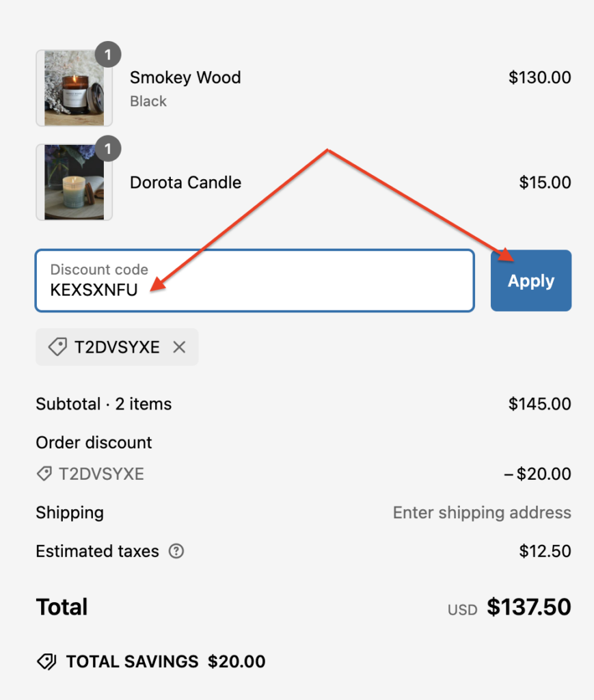This screenshot has height=700, width=594.
Task: Click the tag icon in the T2DVSYXE chip
Action: click(x=57, y=347)
